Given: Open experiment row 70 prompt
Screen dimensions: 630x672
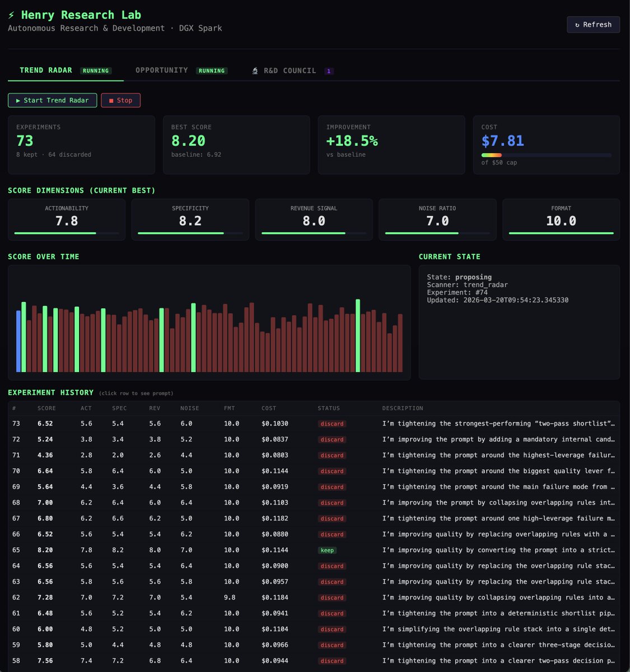Looking at the screenshot, I should click(314, 471).
